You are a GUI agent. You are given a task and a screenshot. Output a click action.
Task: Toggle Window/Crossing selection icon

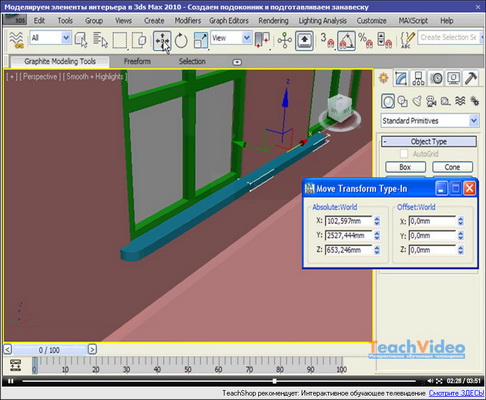point(139,40)
